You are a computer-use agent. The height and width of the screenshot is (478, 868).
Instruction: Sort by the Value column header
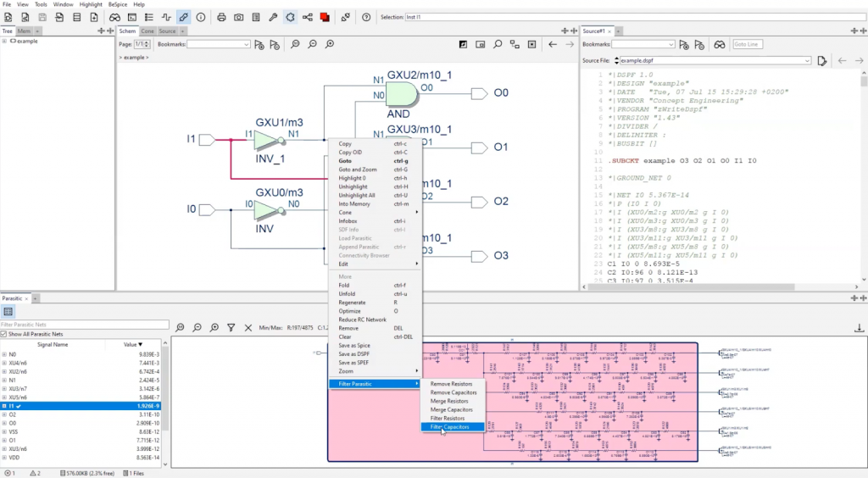point(133,345)
